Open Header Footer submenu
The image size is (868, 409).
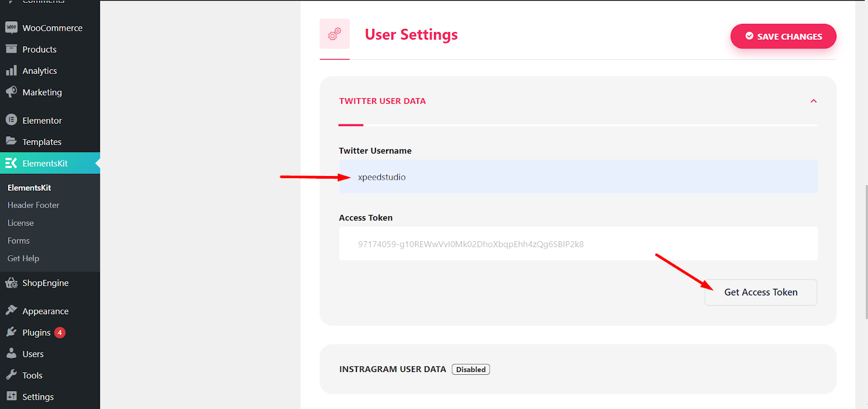33,205
